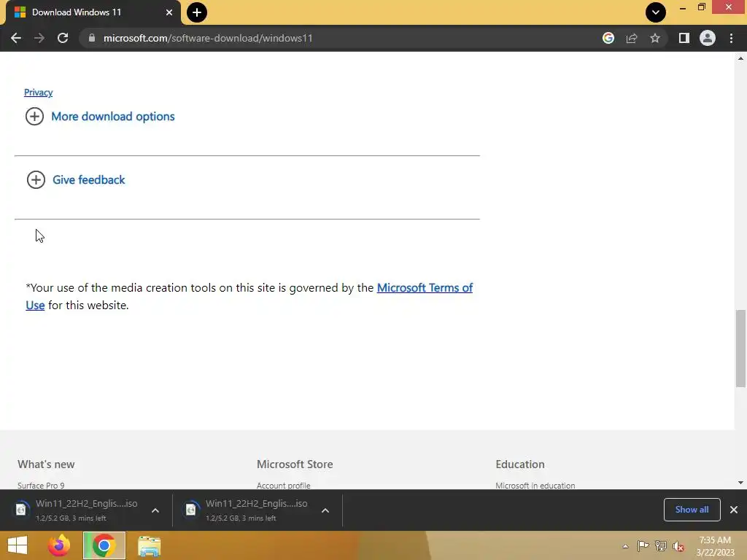747x560 pixels.
Task: Open the taskbar clock and date
Action: coord(715,546)
